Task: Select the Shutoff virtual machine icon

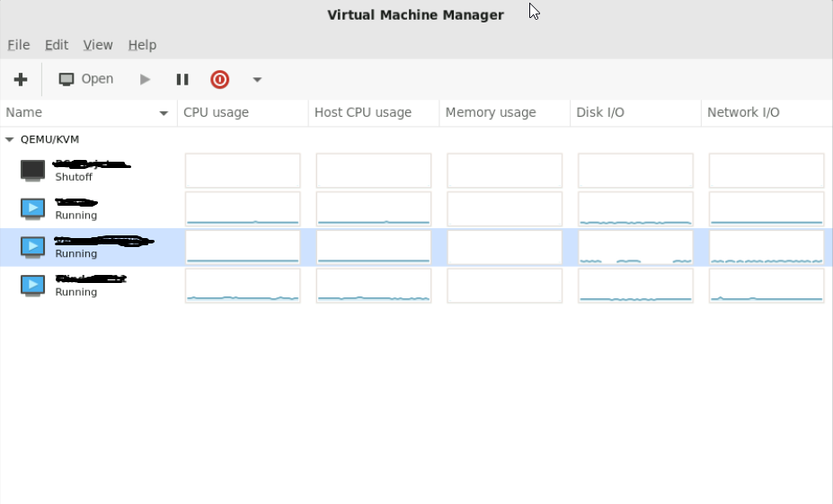Action: point(32,171)
